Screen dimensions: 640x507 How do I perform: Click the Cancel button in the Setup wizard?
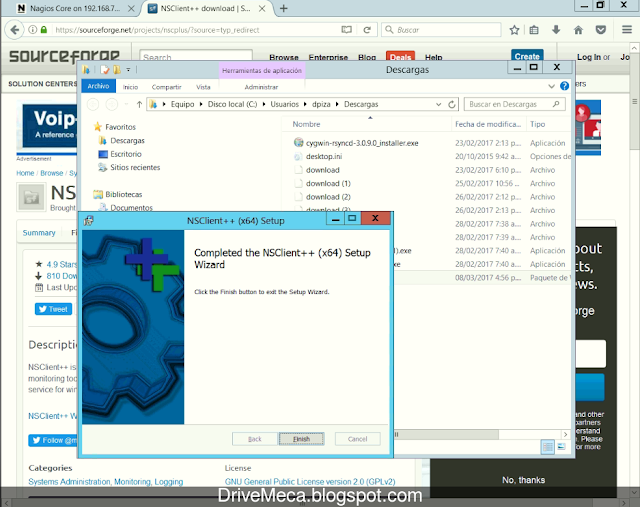[x=358, y=439]
